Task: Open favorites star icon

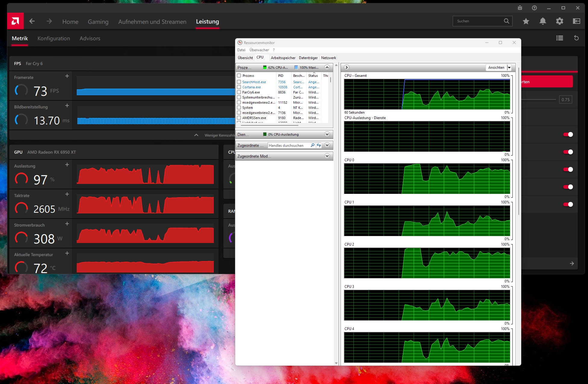Action: point(526,21)
